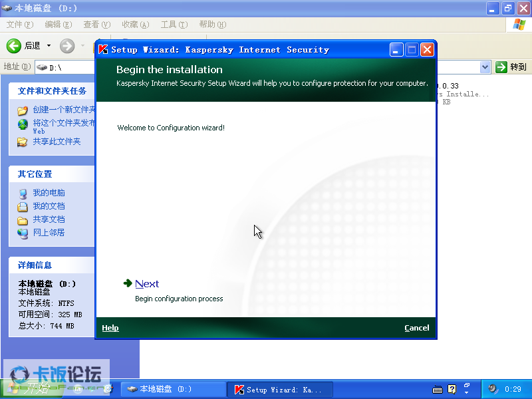Click the system tray icon beside clock
The image size is (532, 399).
(493, 389)
